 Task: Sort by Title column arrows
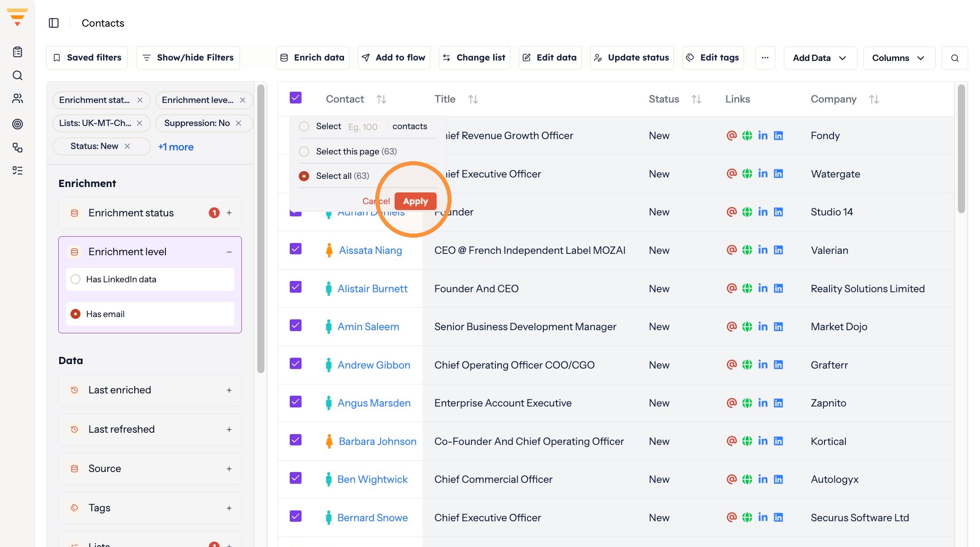[x=473, y=99]
